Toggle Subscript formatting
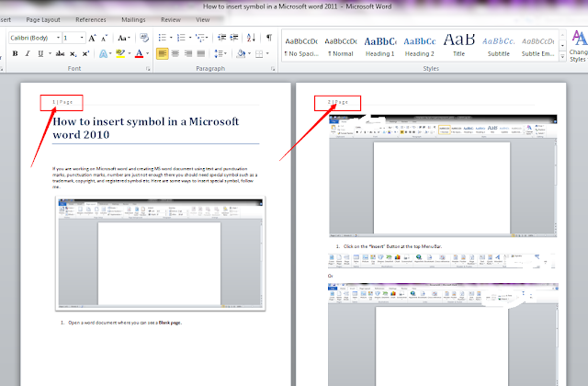This screenshot has height=386, width=588. click(x=73, y=53)
